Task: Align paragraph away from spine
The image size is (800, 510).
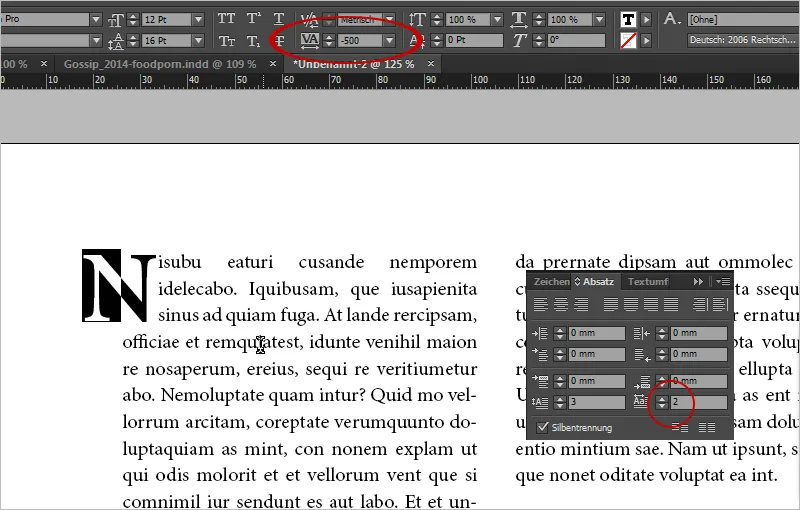Action: point(720,305)
